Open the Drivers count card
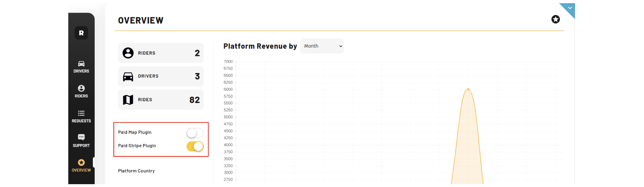 [x=161, y=76]
